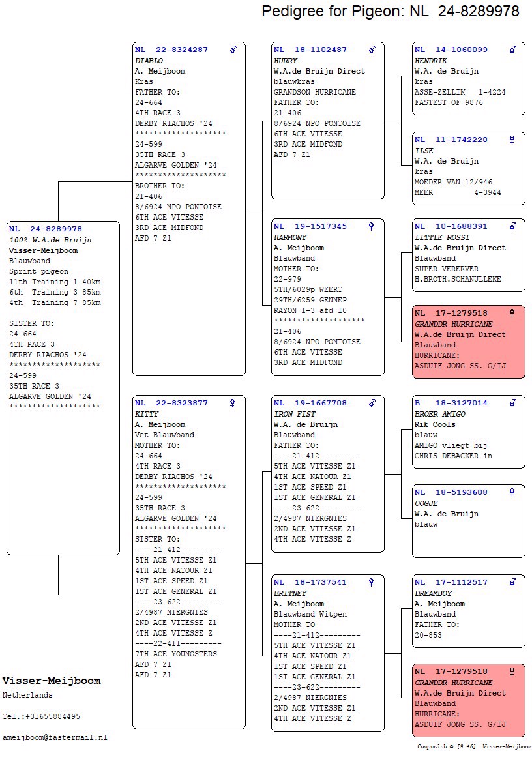Click the female symbol in KITTY's box

(x=233, y=403)
